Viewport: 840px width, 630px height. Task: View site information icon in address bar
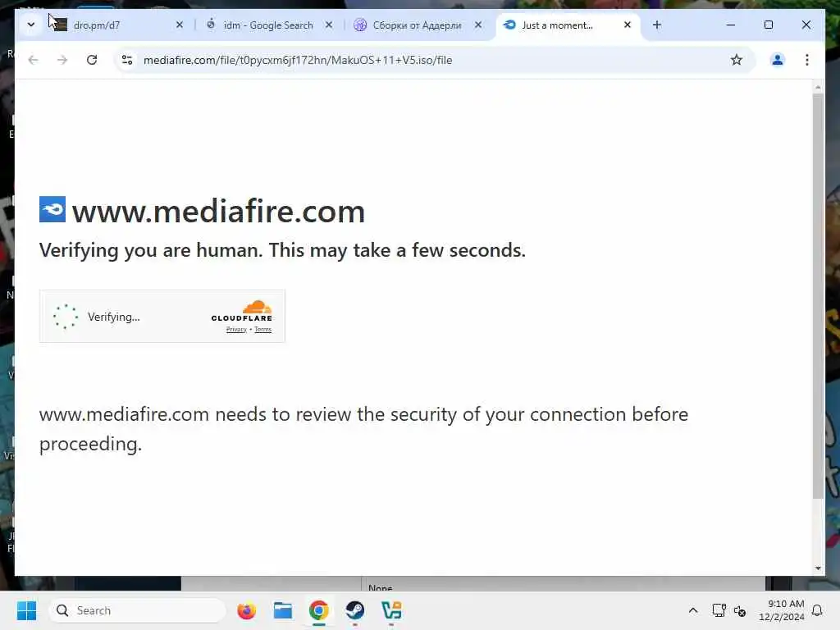(x=127, y=60)
